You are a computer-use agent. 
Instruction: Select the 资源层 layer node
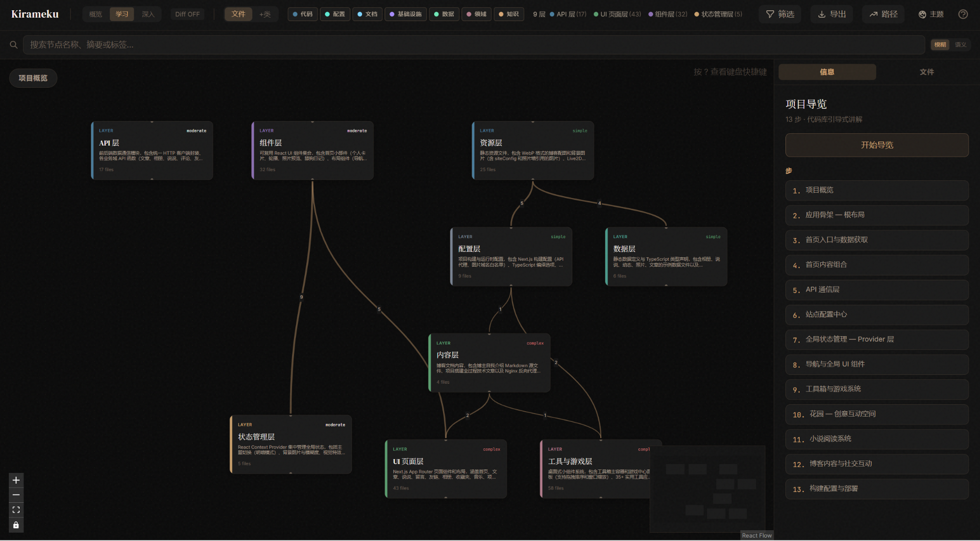coord(533,150)
